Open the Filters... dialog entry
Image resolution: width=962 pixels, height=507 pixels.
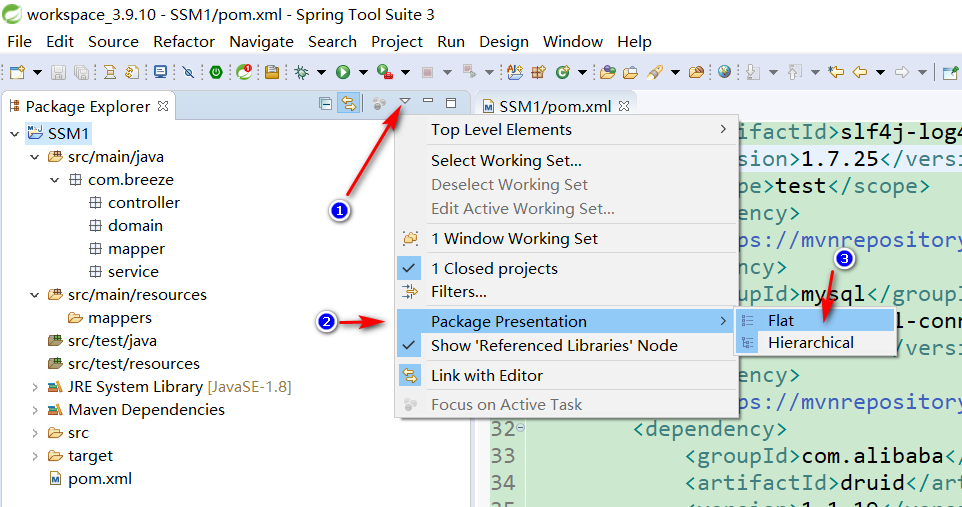coord(566,292)
